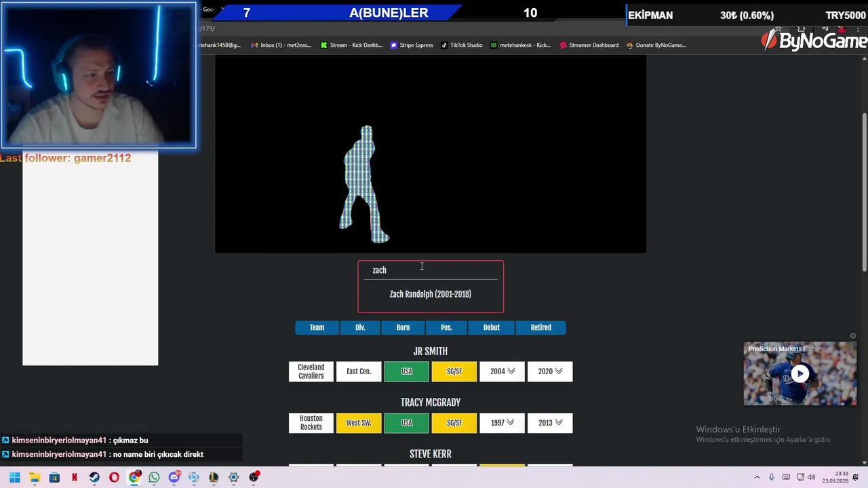
Task: Open the notification bell icon
Action: click(856, 477)
